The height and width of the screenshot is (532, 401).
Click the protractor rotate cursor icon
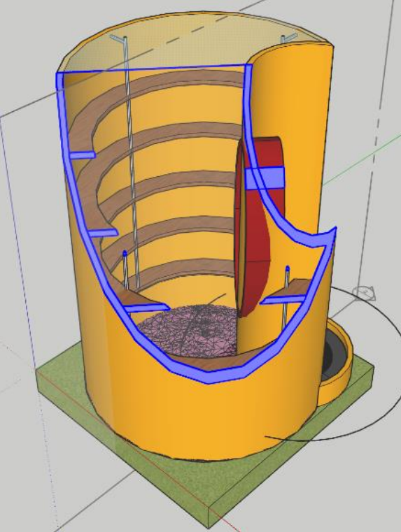[x=364, y=292]
